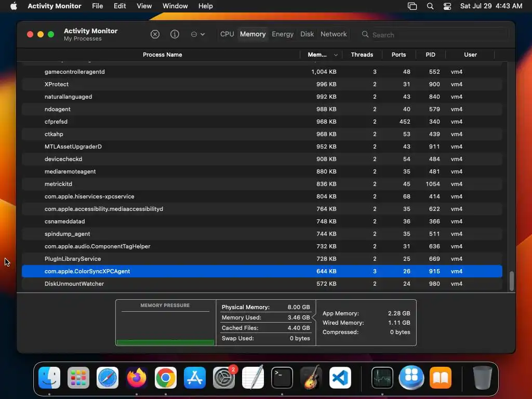Viewport: 532px width, 399px height.
Task: Select the ndoagent process
Action: pos(262,109)
